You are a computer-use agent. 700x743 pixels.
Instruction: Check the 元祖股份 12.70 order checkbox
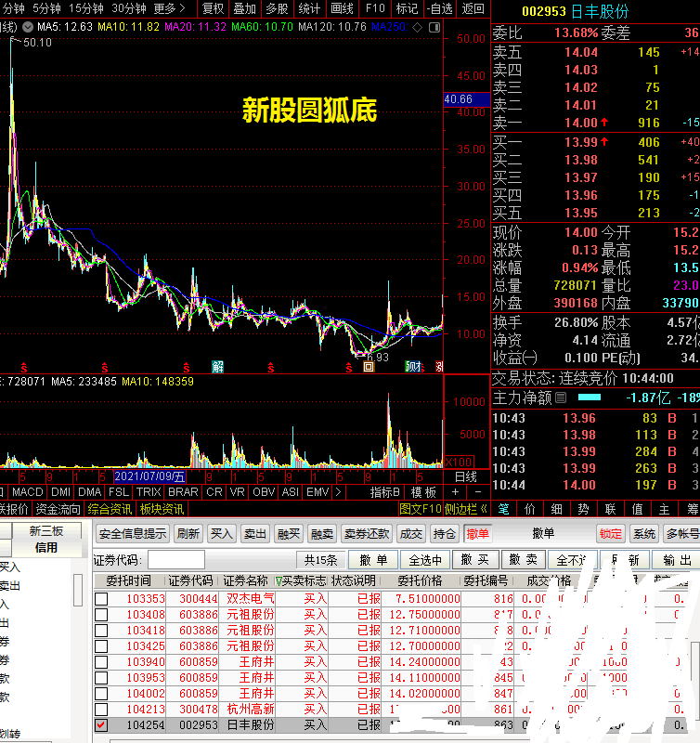coord(101,645)
